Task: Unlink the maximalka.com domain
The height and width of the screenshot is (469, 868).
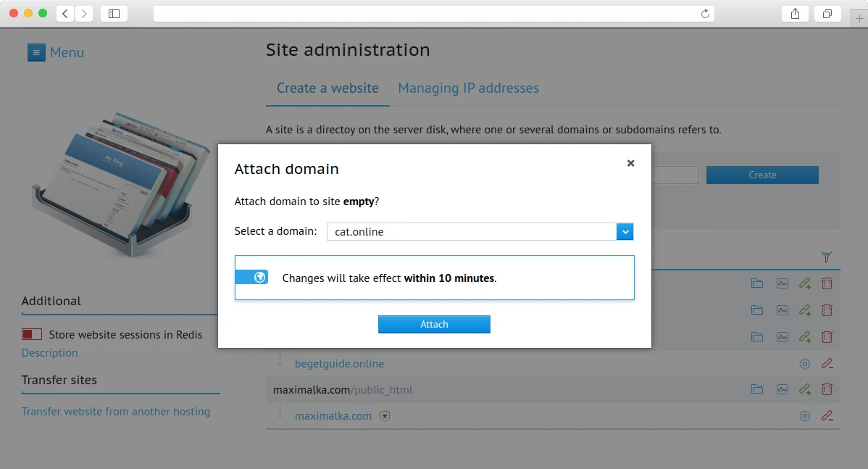Action: click(827, 415)
